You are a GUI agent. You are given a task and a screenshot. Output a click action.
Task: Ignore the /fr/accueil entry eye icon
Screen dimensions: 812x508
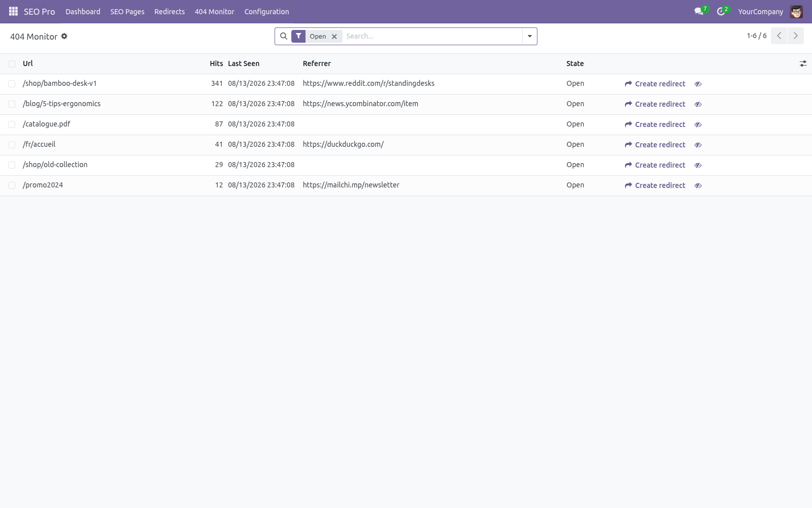pos(698,145)
